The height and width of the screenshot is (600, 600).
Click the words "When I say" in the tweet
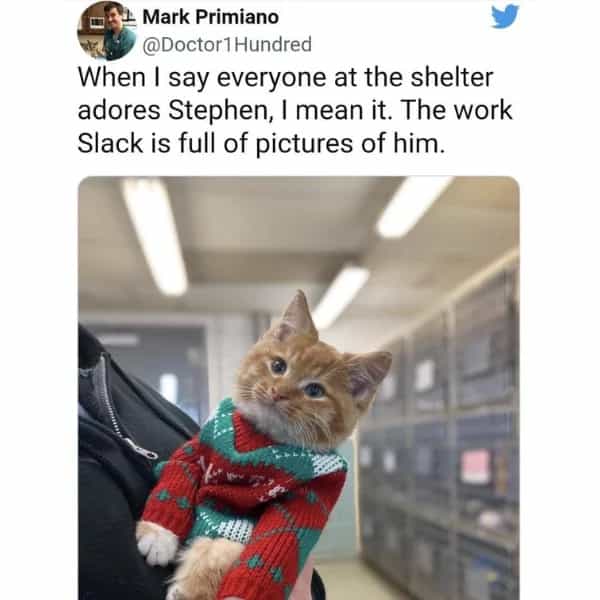click(143, 79)
